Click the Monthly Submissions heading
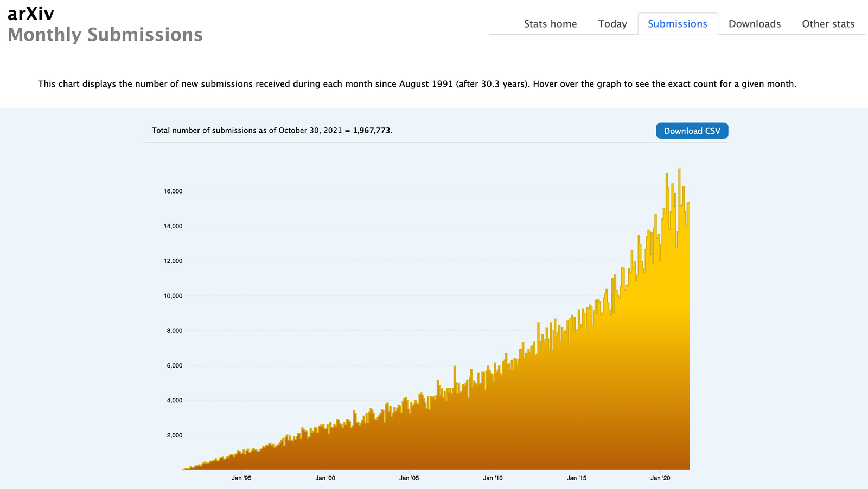 (105, 35)
